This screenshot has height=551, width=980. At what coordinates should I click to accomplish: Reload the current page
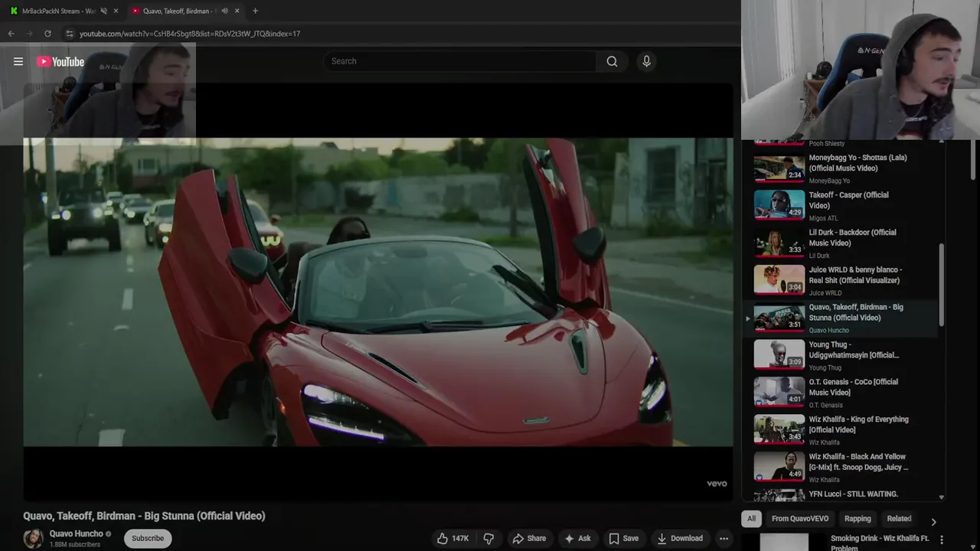[x=47, y=34]
